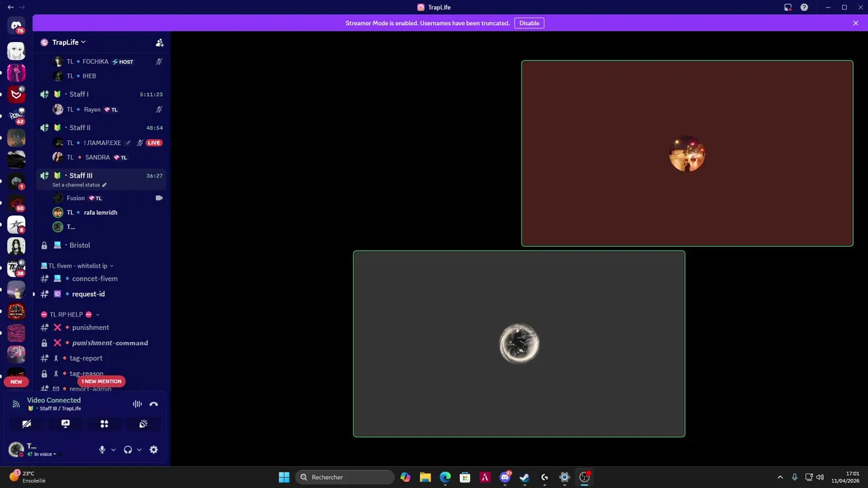Viewport: 868px width, 488px height.
Task: Select user FOCHIKA in voice list
Action: [x=108, y=62]
